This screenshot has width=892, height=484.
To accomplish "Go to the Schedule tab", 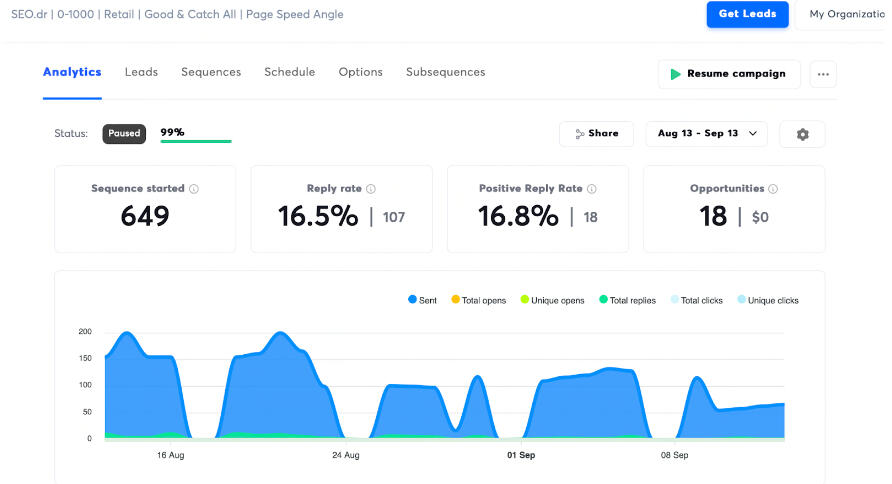I will [x=289, y=72].
